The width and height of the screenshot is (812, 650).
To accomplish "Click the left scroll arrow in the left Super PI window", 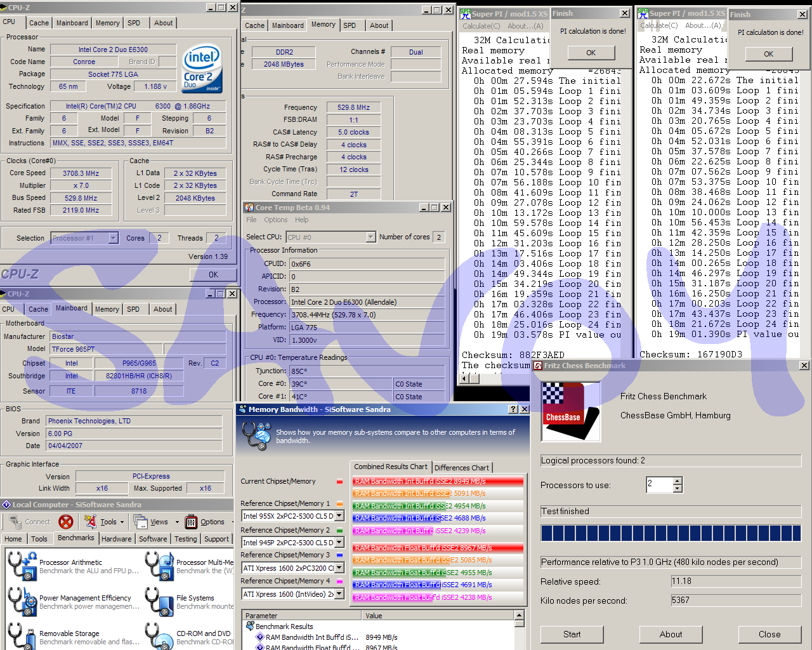I will 465,378.
